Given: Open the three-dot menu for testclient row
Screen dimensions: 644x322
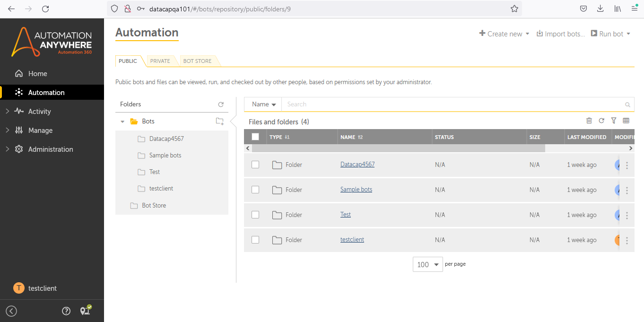Looking at the screenshot, I should [627, 241].
